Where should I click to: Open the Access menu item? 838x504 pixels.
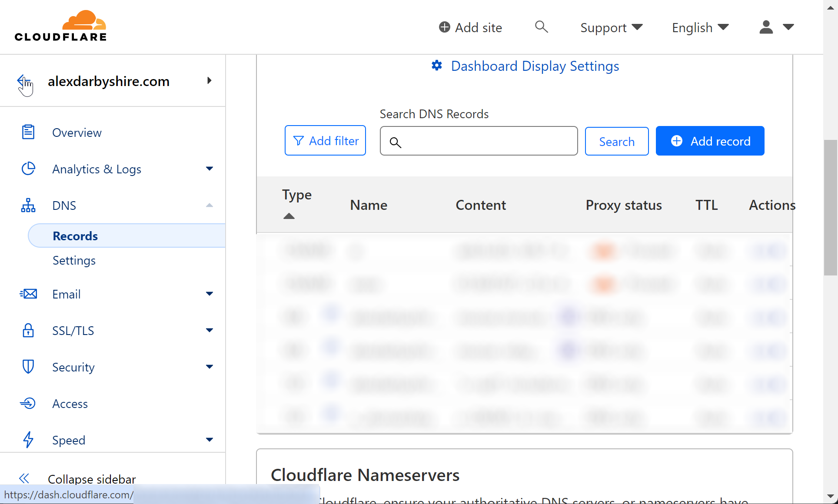(x=70, y=404)
